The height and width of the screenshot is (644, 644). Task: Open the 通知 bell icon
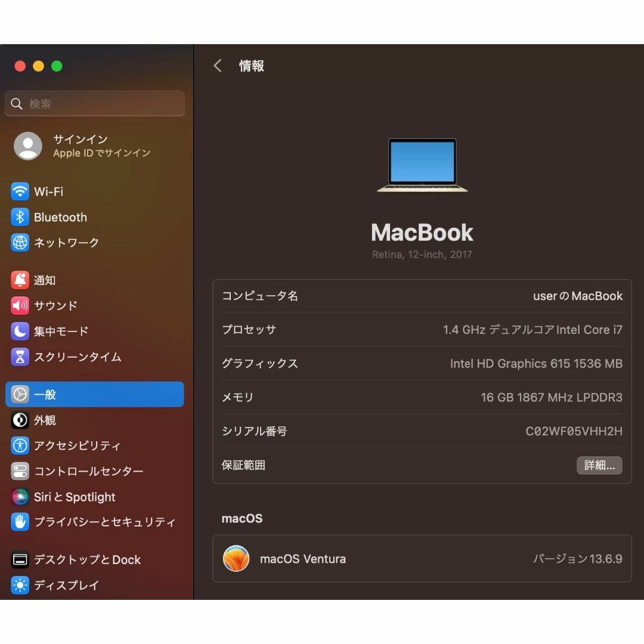20,280
